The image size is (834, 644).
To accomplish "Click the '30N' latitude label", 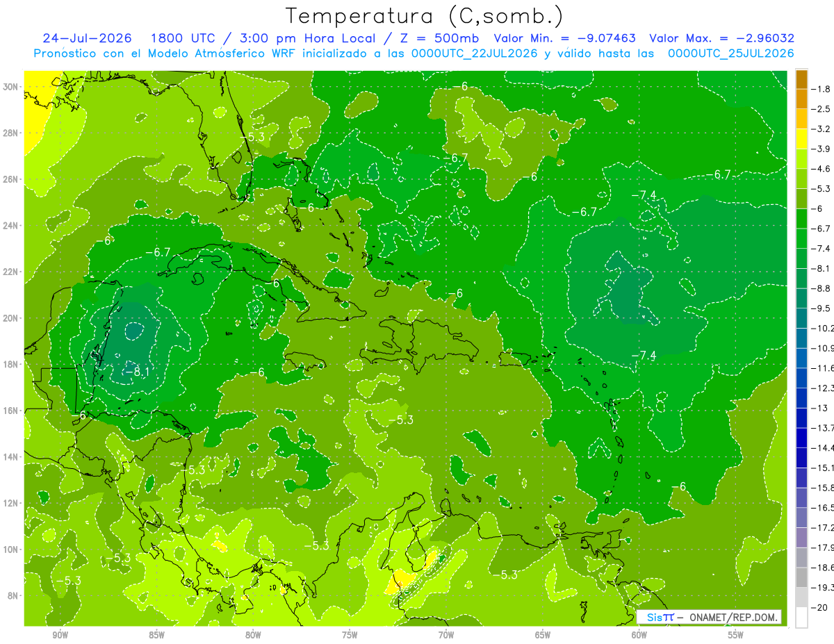I will click(11, 87).
